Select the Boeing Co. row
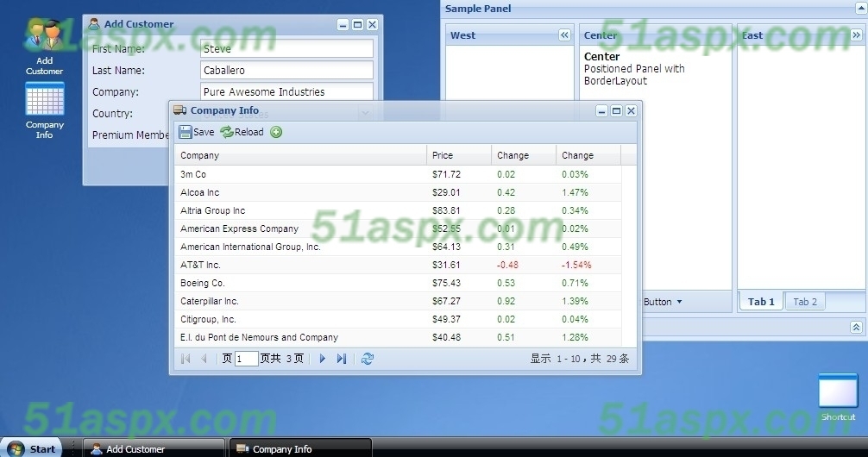The height and width of the screenshot is (457, 868). 398,283
